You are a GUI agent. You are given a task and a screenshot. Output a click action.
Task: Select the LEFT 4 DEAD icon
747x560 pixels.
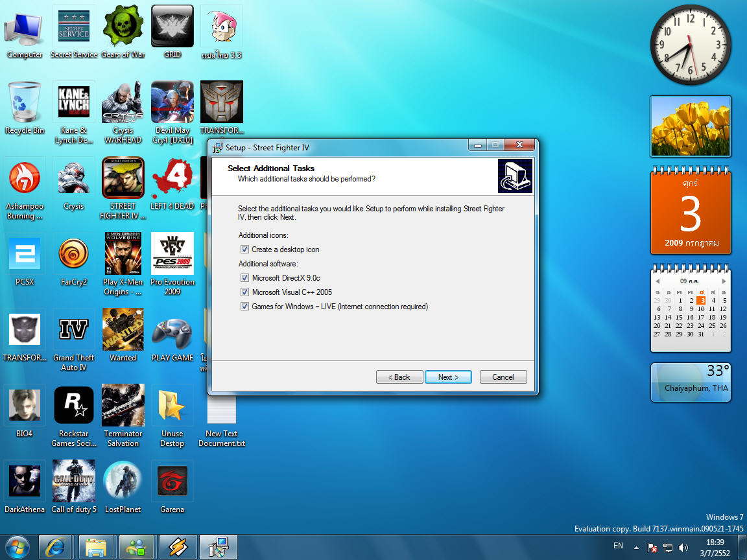click(172, 184)
